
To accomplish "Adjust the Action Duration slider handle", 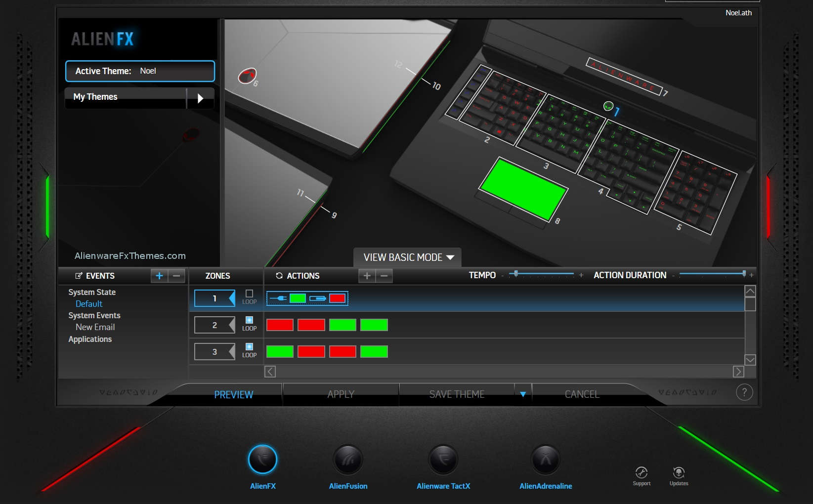I will coord(744,273).
